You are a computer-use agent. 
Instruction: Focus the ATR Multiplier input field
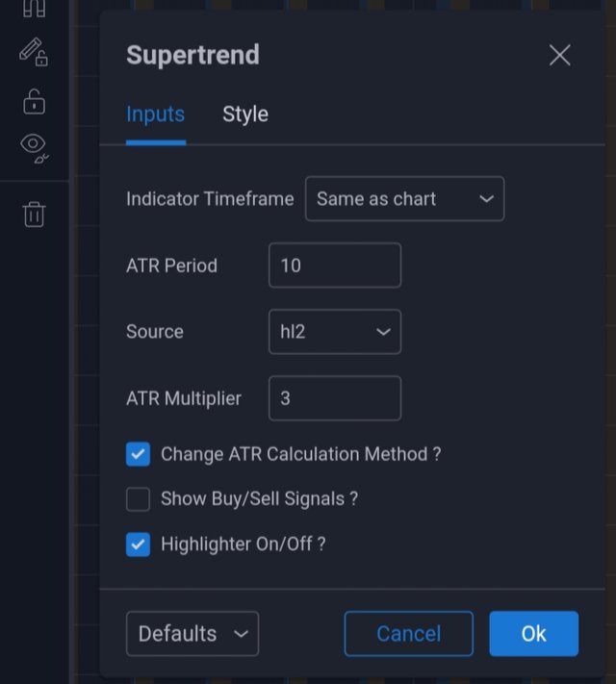(334, 398)
